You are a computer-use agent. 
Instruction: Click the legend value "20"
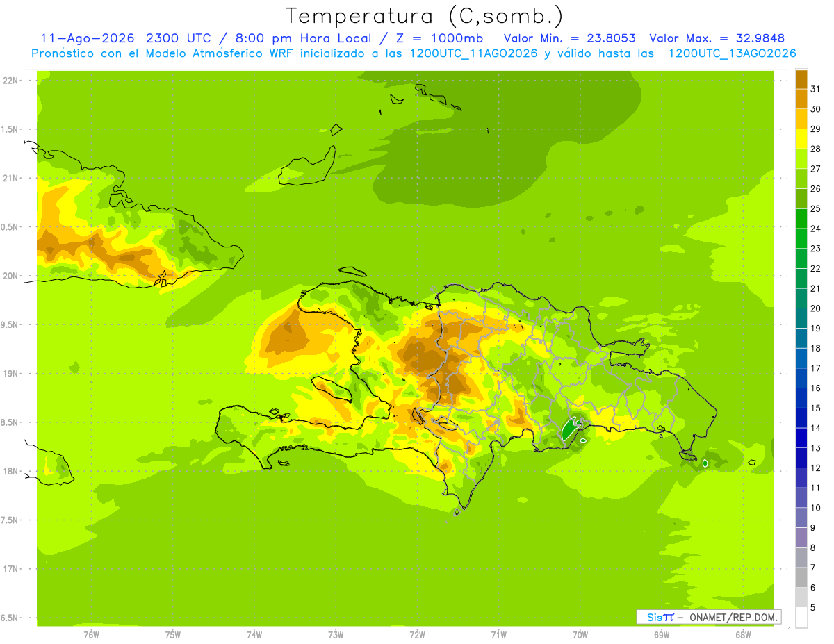815,308
